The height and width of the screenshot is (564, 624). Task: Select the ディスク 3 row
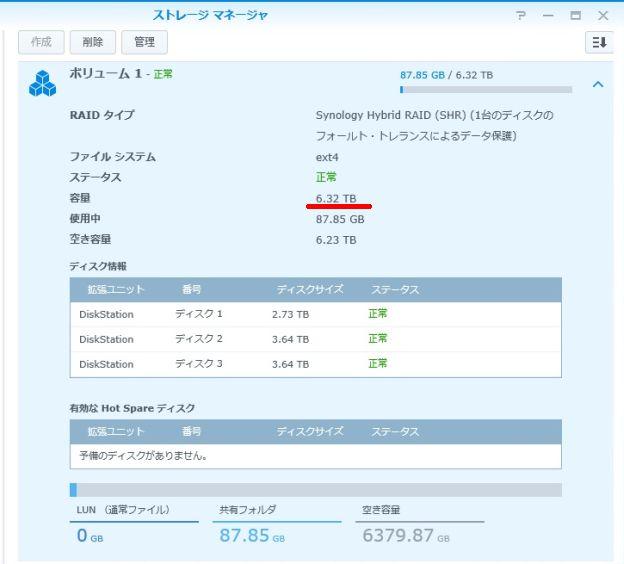pos(316,364)
